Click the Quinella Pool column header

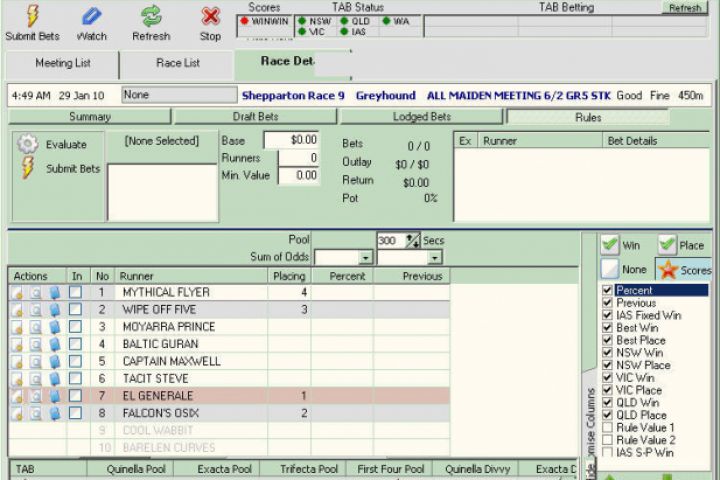pyautogui.click(x=130, y=469)
